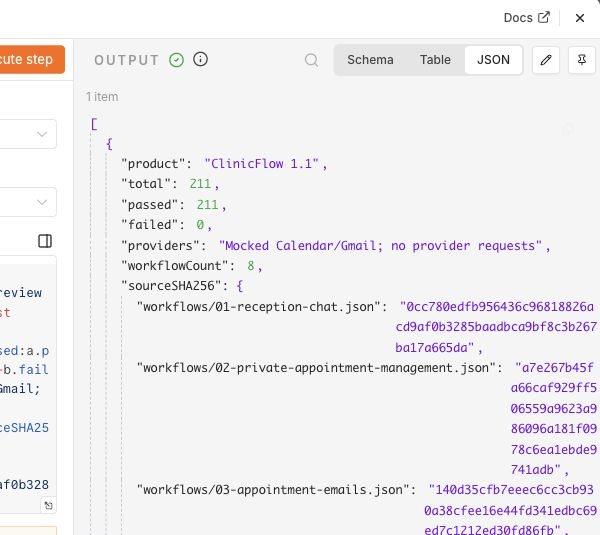Click the "product" key

pos(153,164)
